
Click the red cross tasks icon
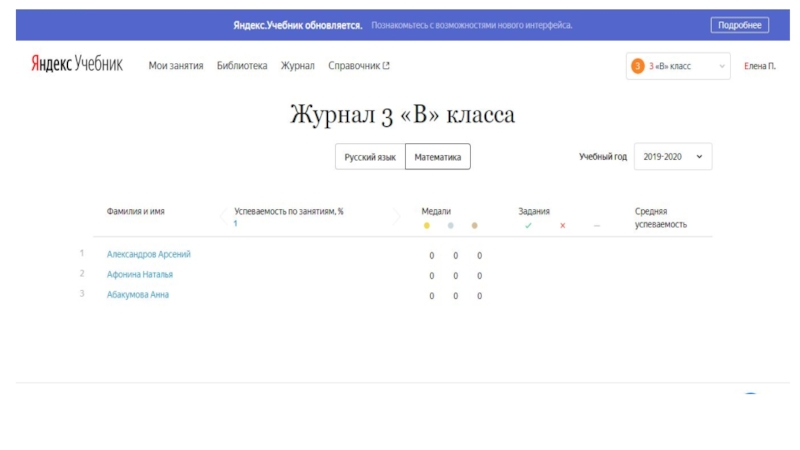562,226
